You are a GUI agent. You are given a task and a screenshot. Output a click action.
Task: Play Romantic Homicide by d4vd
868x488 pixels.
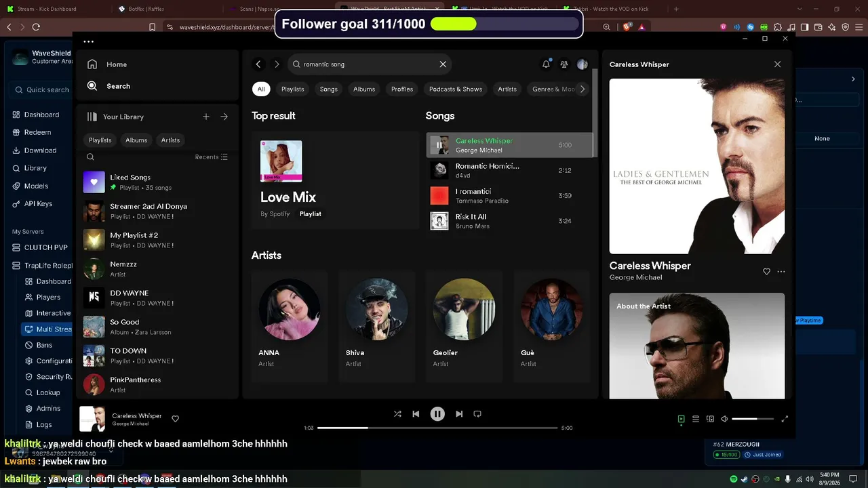point(511,170)
